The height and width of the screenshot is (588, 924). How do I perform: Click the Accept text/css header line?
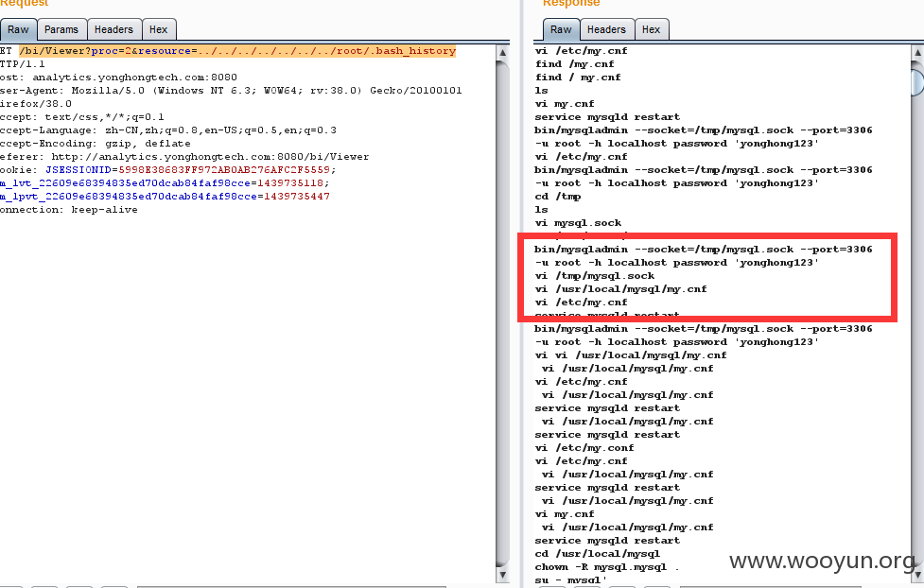point(82,116)
